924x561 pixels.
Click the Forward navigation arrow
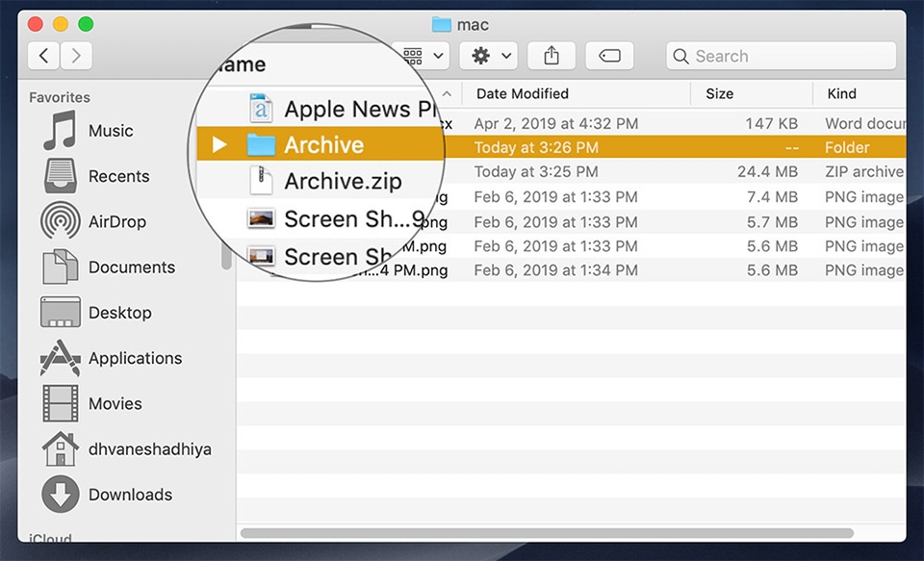[x=77, y=56]
